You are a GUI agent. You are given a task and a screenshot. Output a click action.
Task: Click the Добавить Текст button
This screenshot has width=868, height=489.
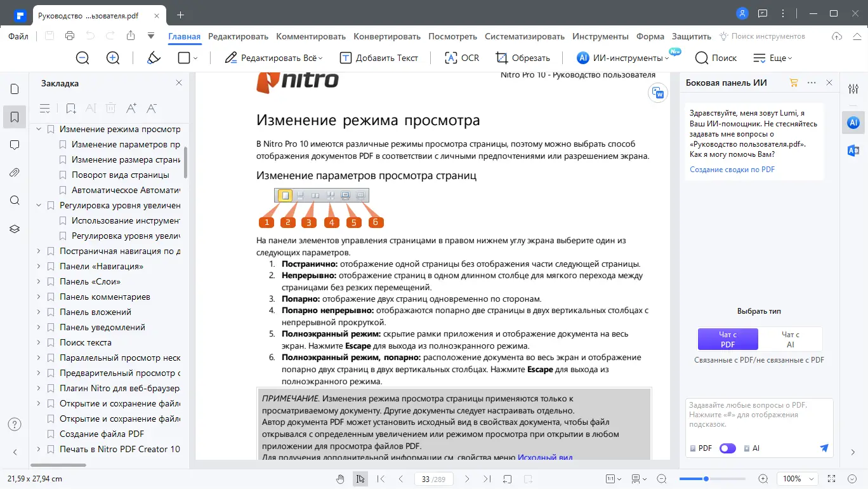(379, 58)
